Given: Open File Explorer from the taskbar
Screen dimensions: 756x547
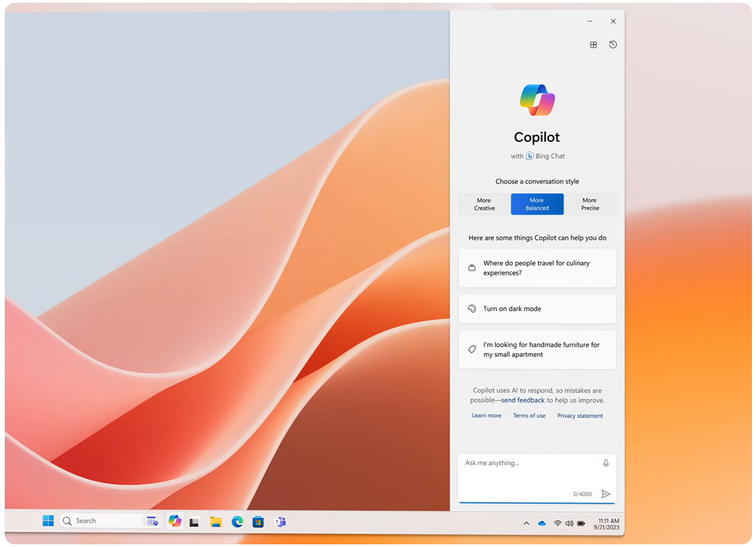Looking at the screenshot, I should click(216, 521).
